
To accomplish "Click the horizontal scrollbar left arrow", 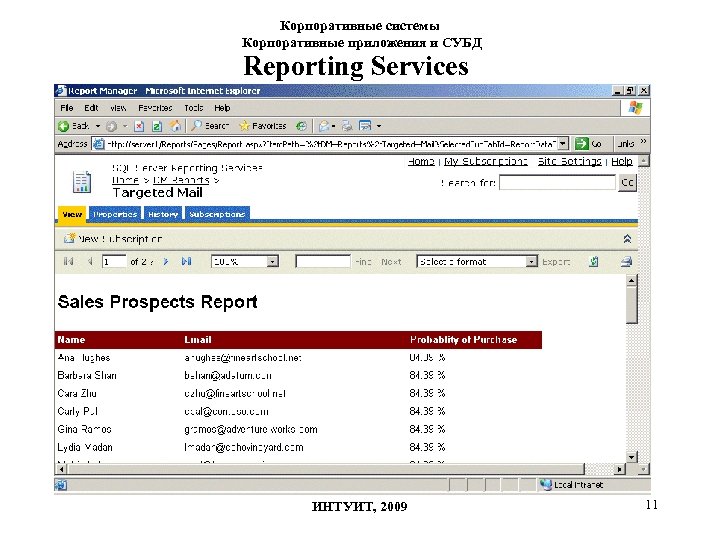I will point(62,469).
